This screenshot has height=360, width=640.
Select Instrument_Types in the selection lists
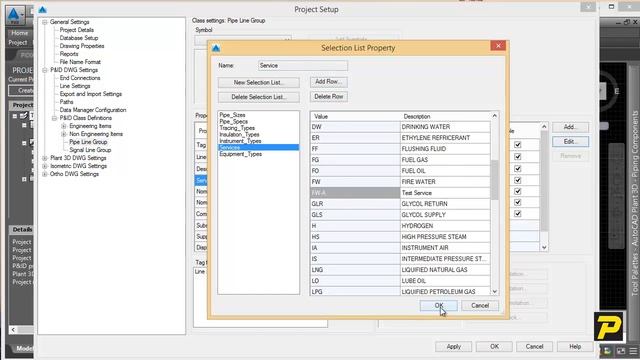click(240, 141)
